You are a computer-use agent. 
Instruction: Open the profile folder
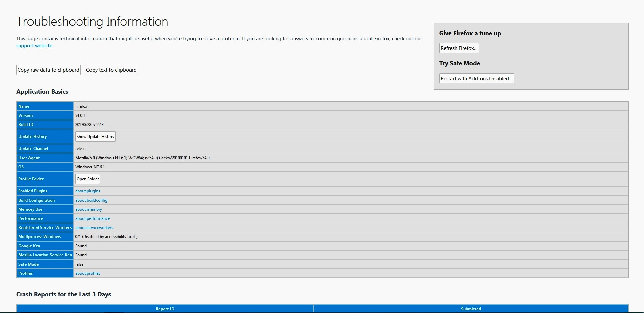pos(87,179)
